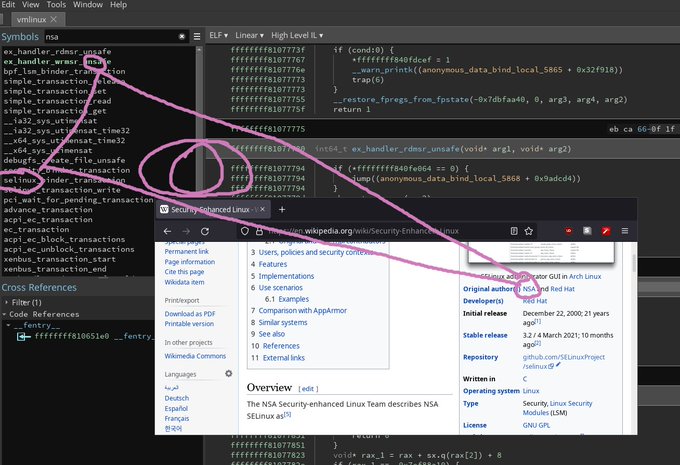Open the Window menu
This screenshot has height=465, width=680.
click(88, 5)
